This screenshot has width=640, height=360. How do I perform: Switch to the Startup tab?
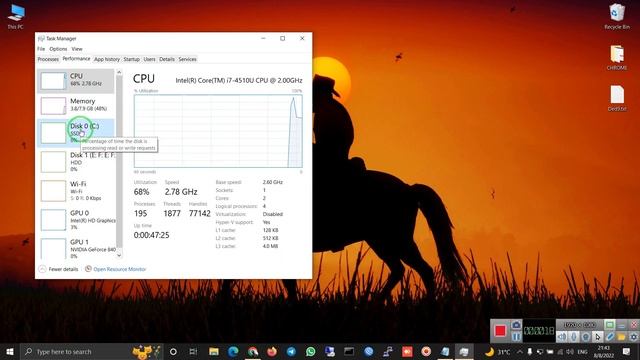(x=131, y=59)
